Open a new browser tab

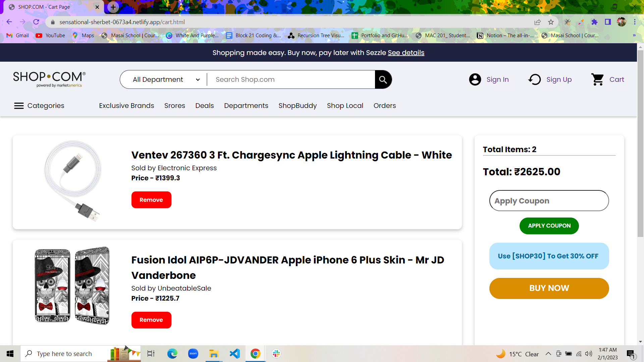coord(113,7)
